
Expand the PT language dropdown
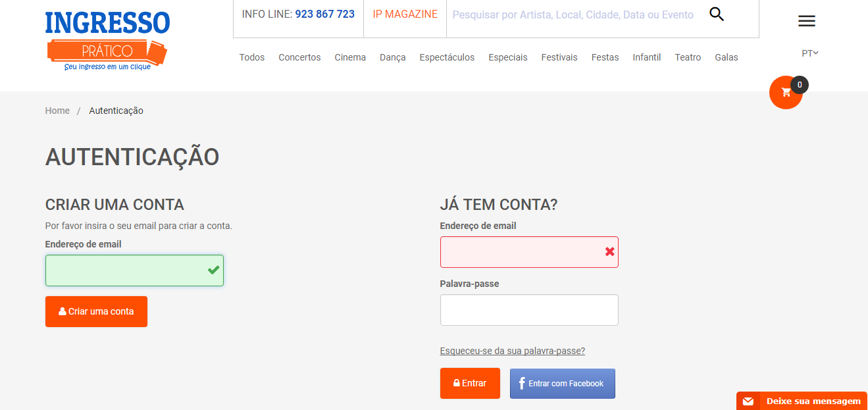coord(810,53)
